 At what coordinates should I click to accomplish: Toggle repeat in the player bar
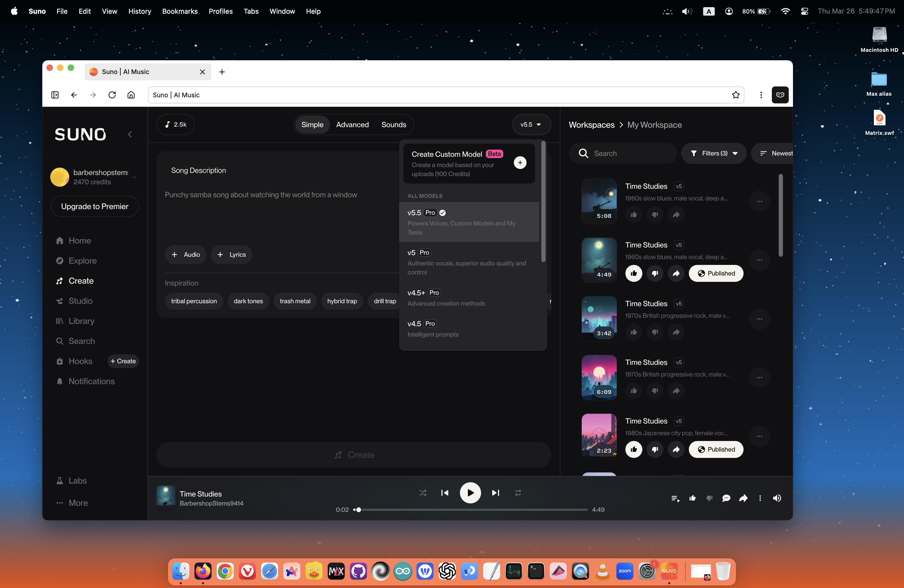click(518, 493)
